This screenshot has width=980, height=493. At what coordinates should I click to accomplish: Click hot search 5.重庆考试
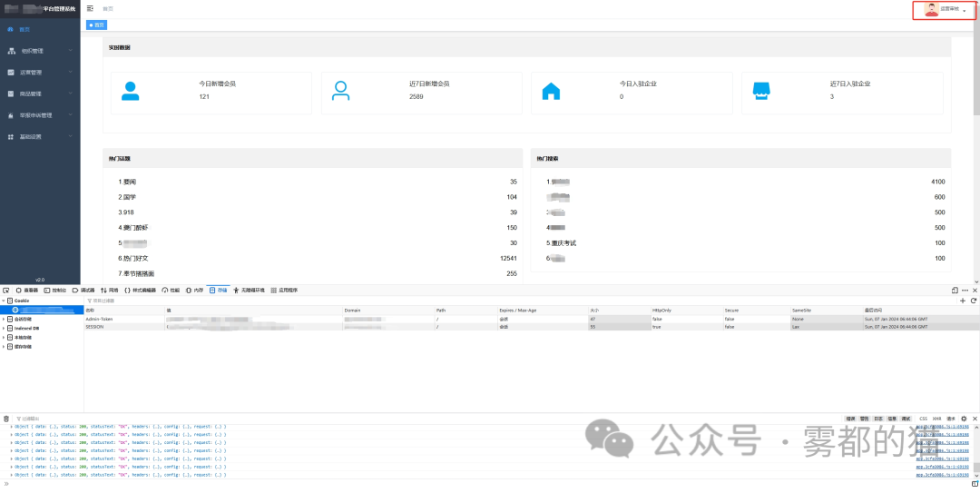(562, 243)
